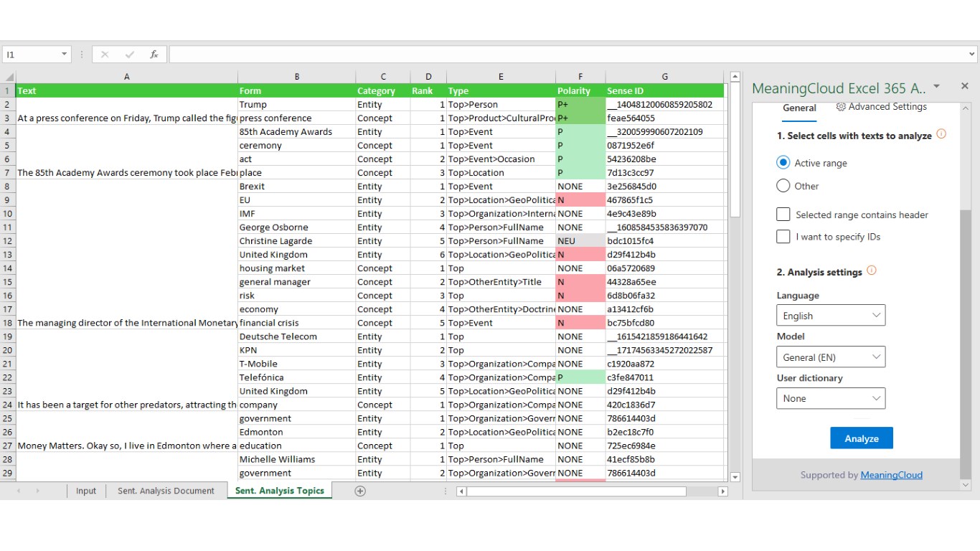Click the '85th Academy Awards' cell
The image size is (980, 551).
tap(296, 132)
